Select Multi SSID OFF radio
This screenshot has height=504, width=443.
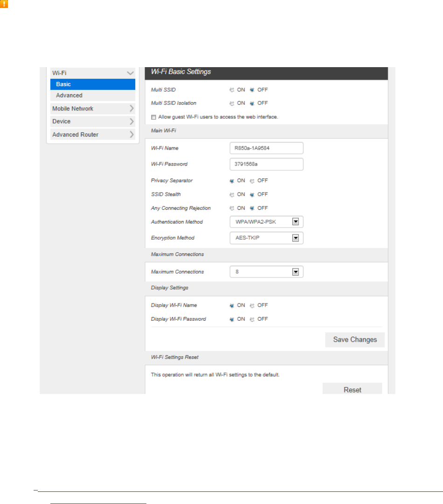(x=252, y=90)
